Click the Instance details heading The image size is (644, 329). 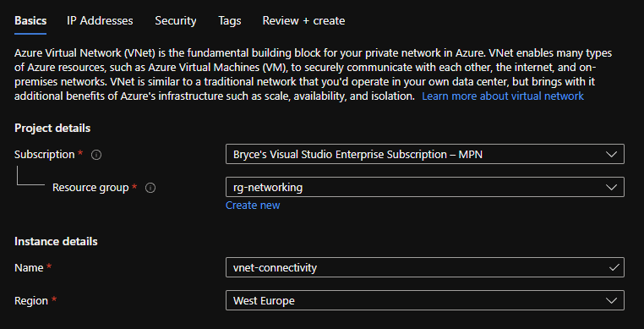56,241
